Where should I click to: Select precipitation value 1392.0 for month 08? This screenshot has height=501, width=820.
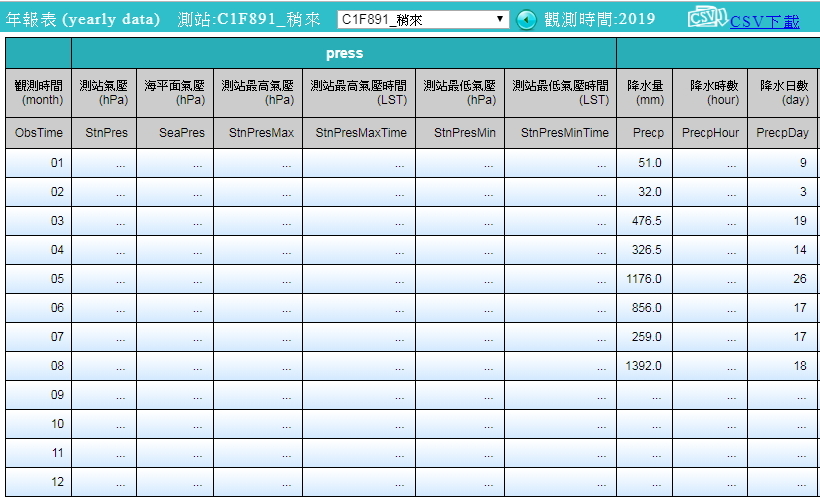[644, 366]
